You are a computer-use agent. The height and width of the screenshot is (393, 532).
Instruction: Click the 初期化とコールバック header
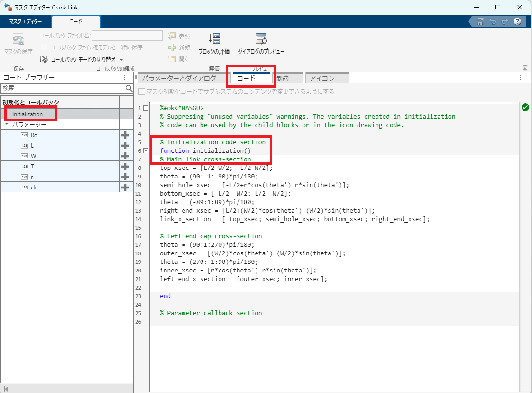[x=31, y=102]
